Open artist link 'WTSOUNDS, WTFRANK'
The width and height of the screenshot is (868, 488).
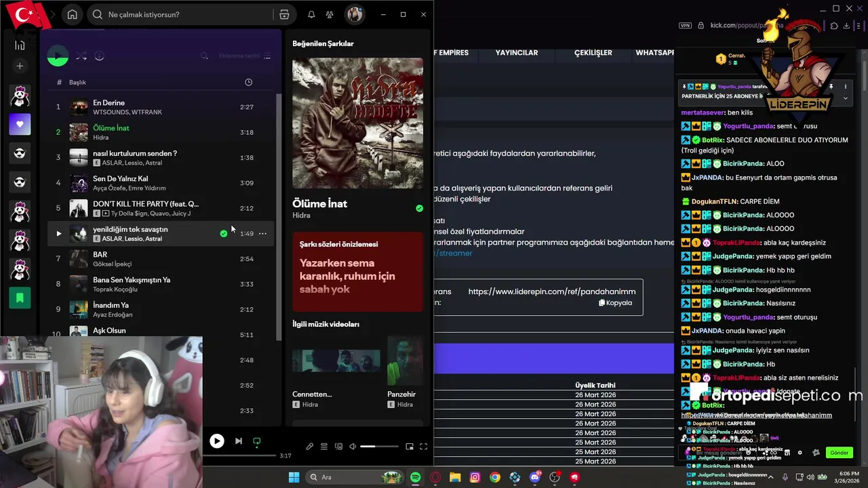click(127, 112)
